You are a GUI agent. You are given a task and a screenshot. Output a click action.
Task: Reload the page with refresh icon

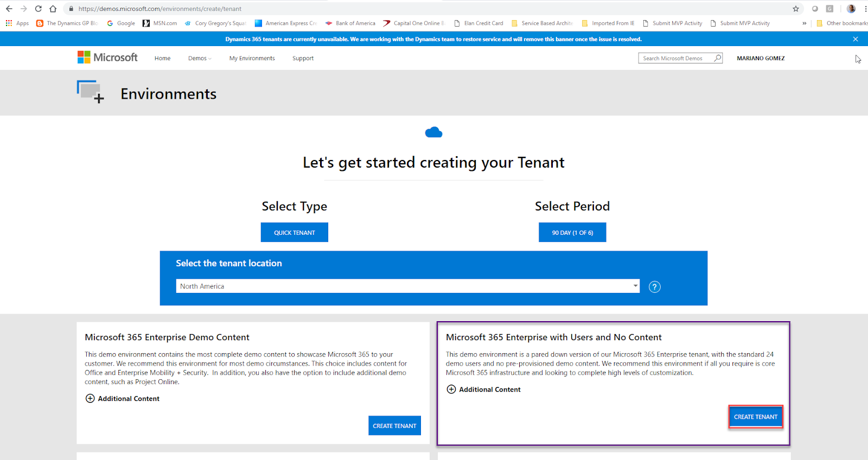pyautogui.click(x=38, y=9)
